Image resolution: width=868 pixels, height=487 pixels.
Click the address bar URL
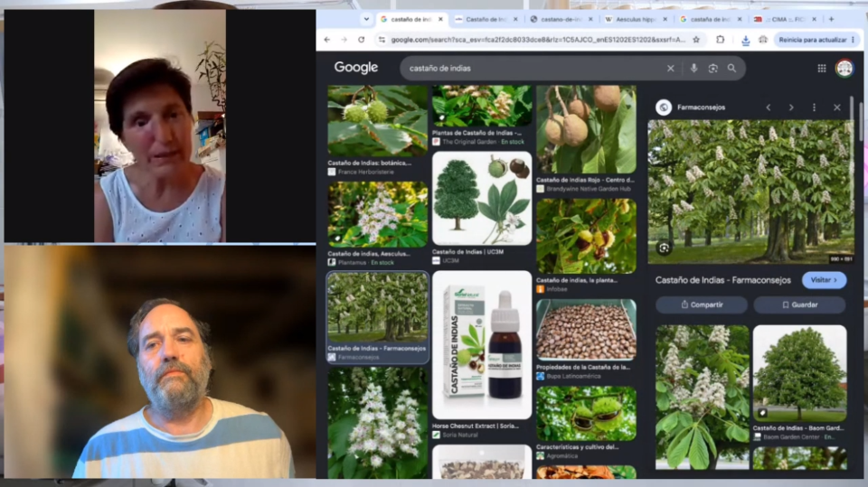point(537,40)
